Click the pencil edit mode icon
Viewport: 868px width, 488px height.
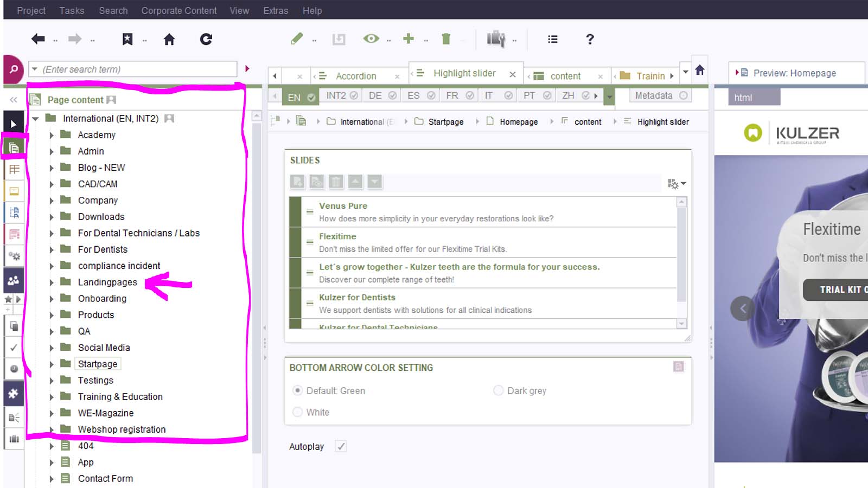(x=297, y=39)
